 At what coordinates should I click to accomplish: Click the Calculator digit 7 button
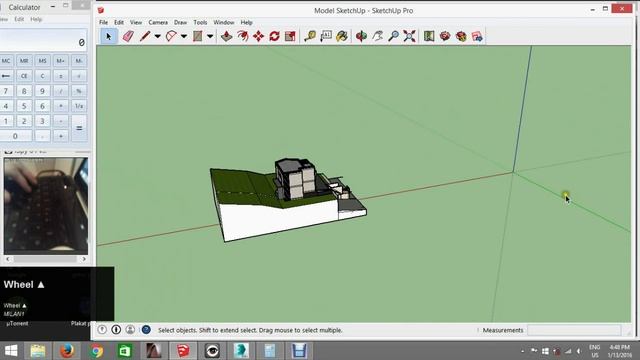pos(6,91)
